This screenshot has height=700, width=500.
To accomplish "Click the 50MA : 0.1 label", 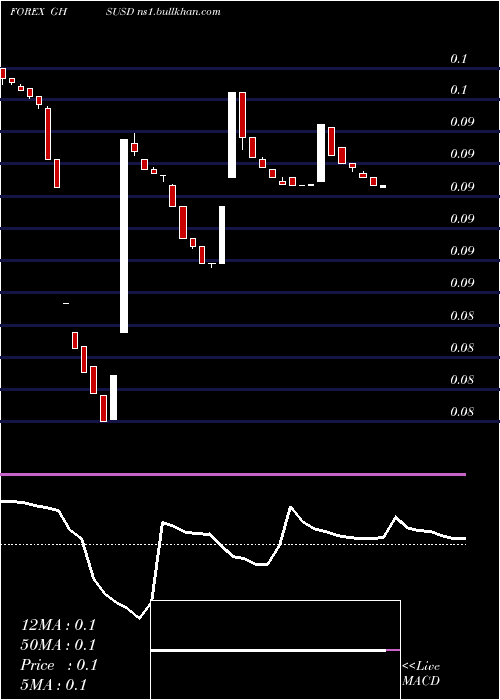I will [58, 645].
